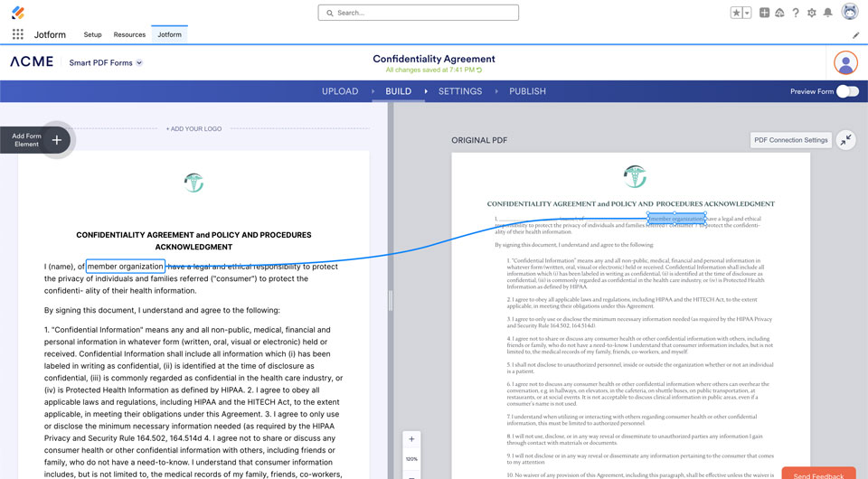Switch to the Setup tab

point(92,34)
